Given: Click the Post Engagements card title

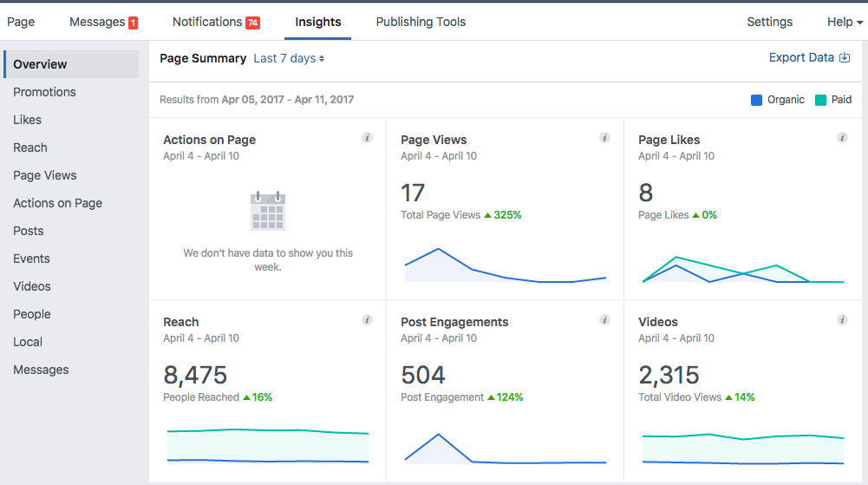Looking at the screenshot, I should (454, 322).
